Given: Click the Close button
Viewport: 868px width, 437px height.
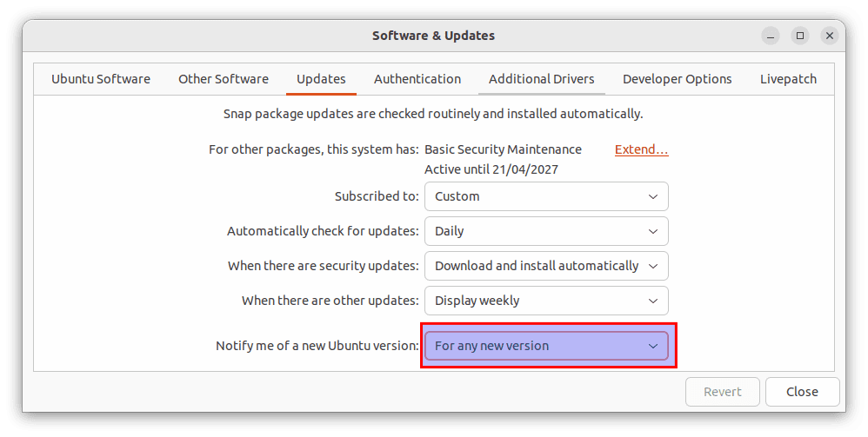Looking at the screenshot, I should (x=802, y=392).
